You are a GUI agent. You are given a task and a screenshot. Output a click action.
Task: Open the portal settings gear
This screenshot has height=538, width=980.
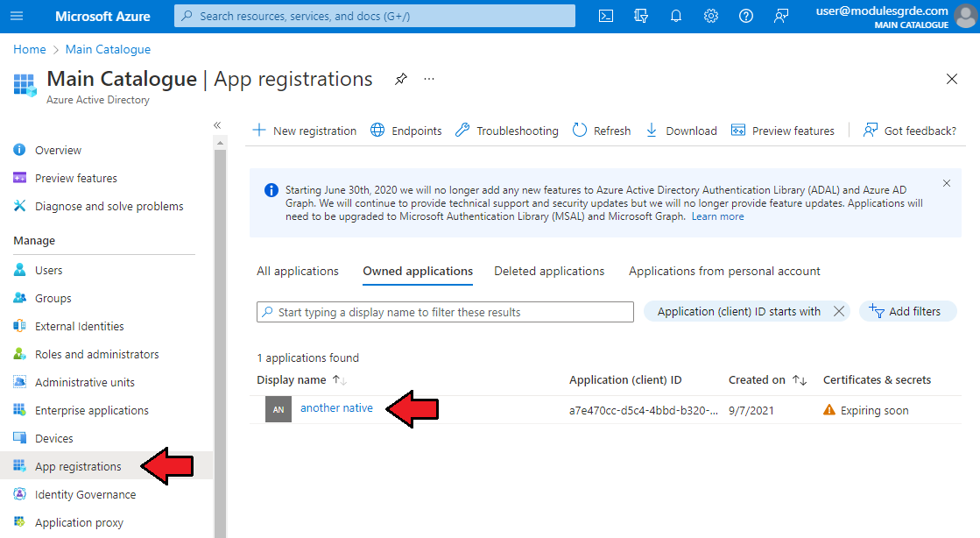pos(711,16)
